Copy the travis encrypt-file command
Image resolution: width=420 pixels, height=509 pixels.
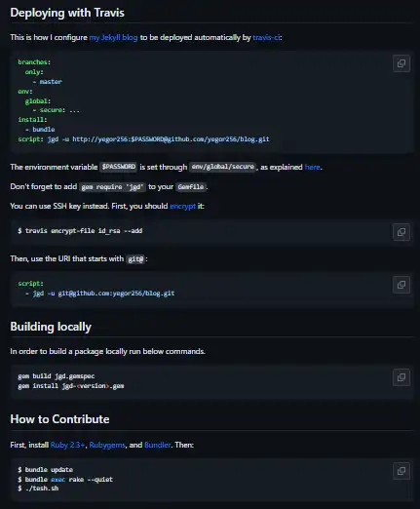(x=401, y=232)
